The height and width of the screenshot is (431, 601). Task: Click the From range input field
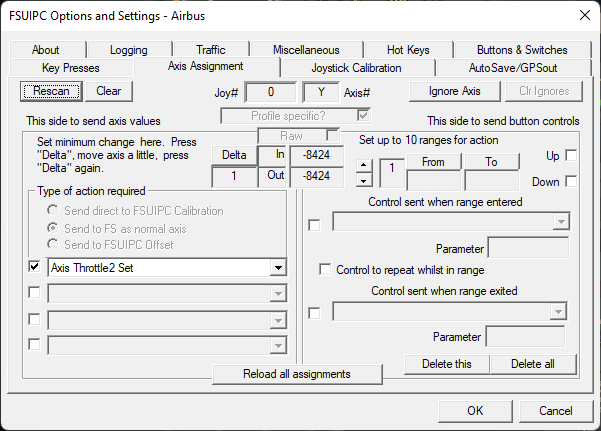coord(434,181)
